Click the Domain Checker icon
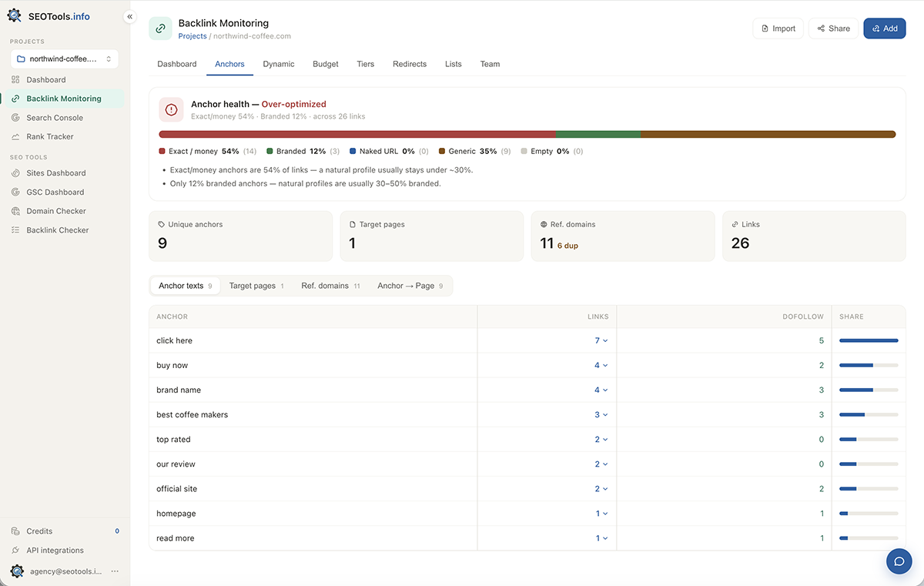This screenshot has height=586, width=924. (x=15, y=211)
